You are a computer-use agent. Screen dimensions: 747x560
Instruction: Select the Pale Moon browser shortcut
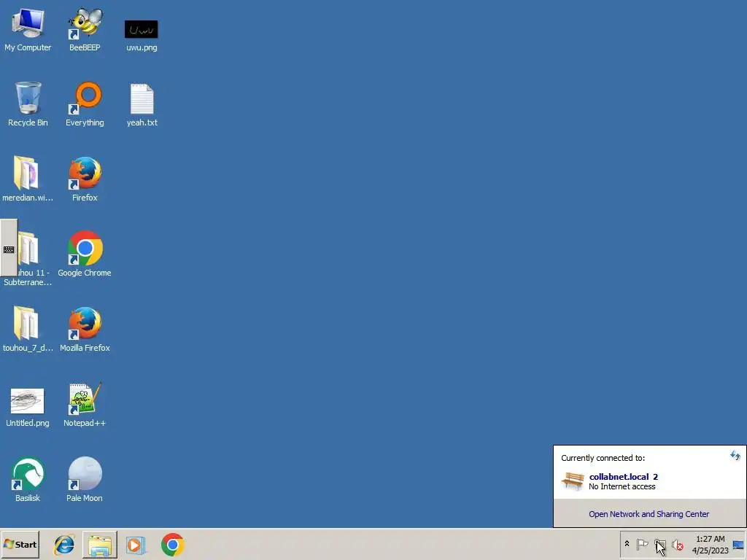85,480
